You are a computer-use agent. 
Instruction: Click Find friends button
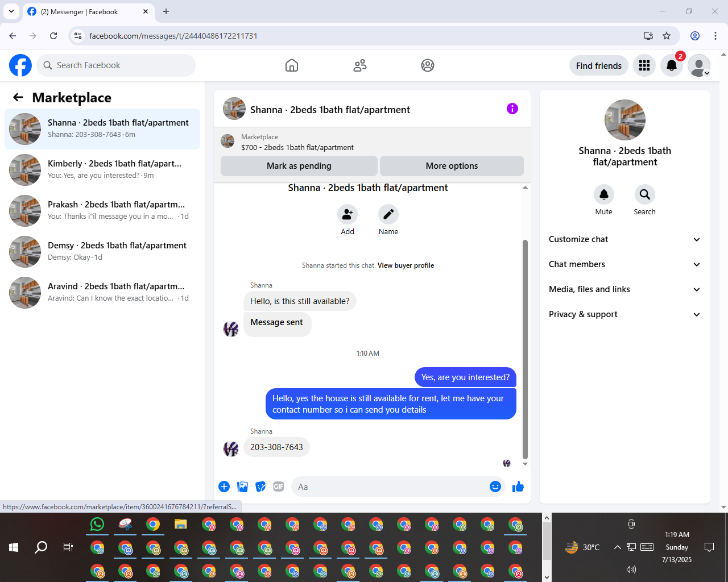tap(599, 65)
